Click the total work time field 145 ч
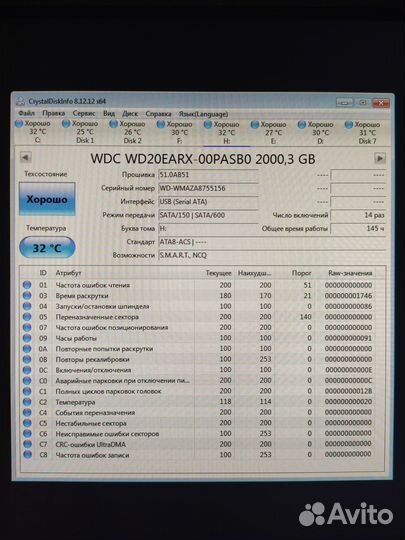Viewport: 405px width, 540px height. click(358, 228)
